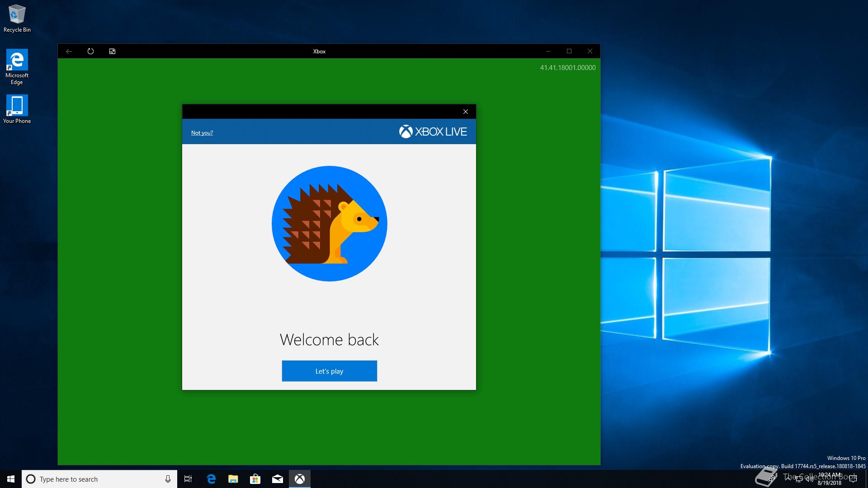Click the Xbox title bar window-mode icon
The width and height of the screenshot is (868, 488).
[x=112, y=51]
